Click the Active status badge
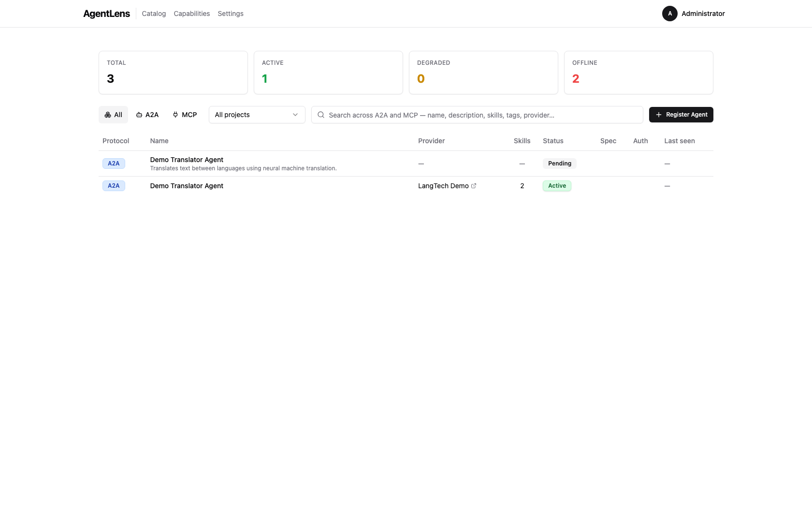 tap(556, 186)
